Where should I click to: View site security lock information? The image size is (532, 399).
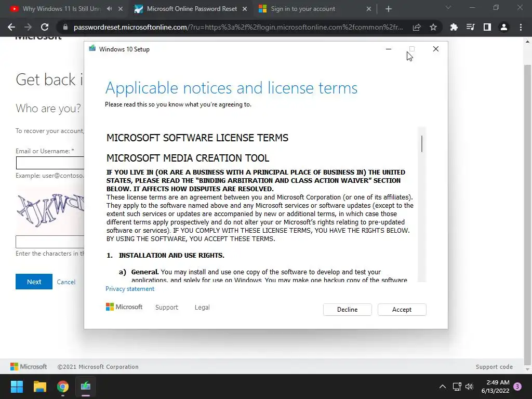click(x=65, y=27)
